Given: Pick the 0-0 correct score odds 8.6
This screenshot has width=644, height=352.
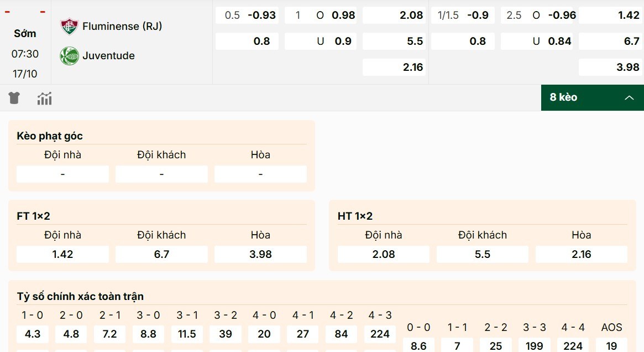Looking at the screenshot, I should coord(418,346).
